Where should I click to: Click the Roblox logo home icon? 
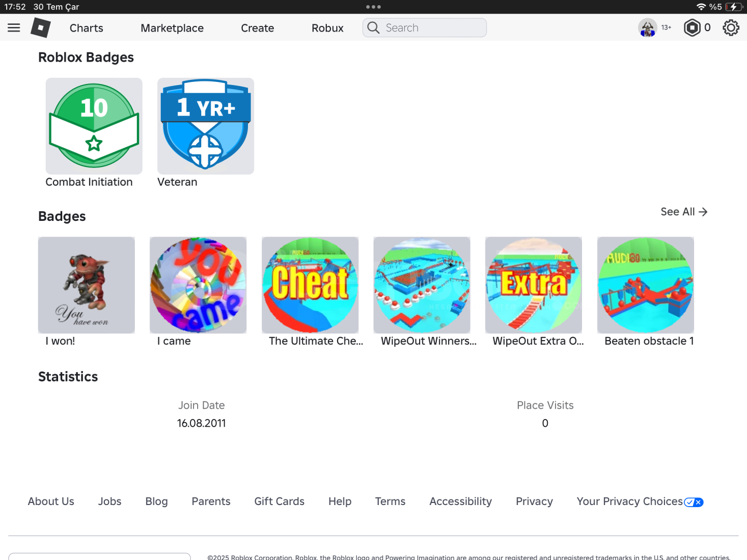(x=40, y=28)
